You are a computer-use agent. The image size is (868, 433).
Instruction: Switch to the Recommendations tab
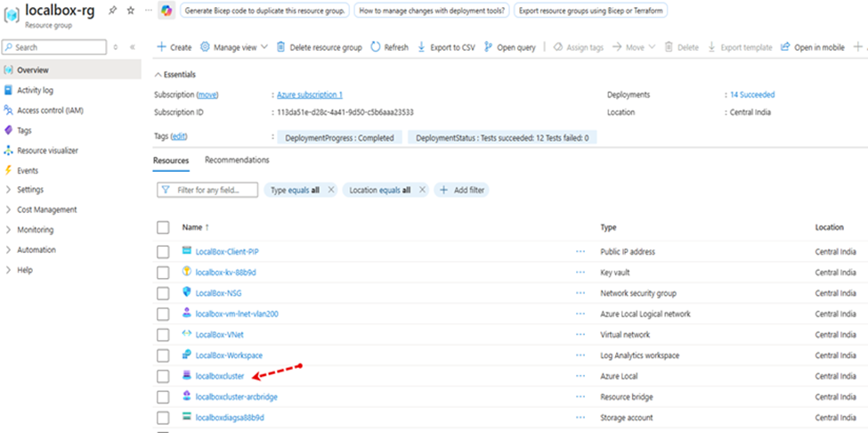[x=237, y=160]
